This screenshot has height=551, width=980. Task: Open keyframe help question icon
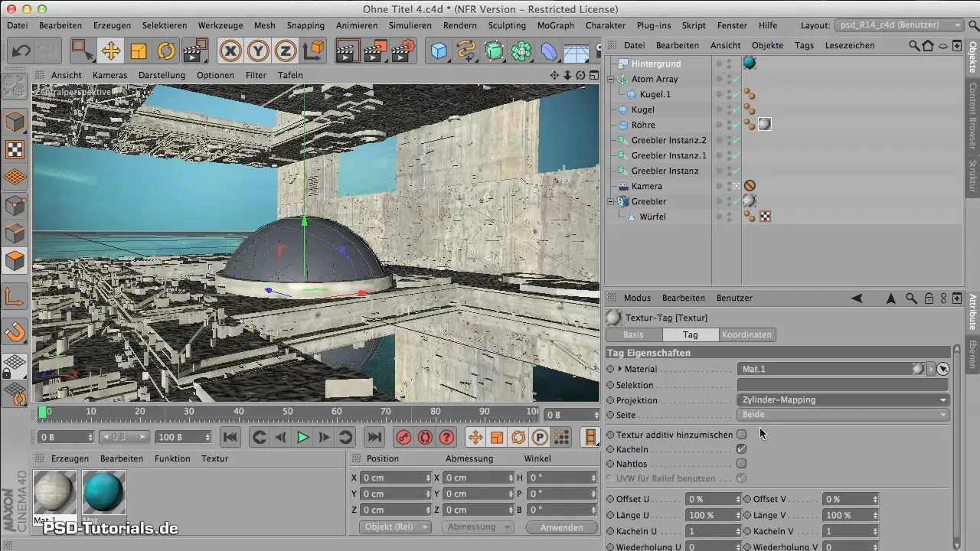[x=447, y=437]
